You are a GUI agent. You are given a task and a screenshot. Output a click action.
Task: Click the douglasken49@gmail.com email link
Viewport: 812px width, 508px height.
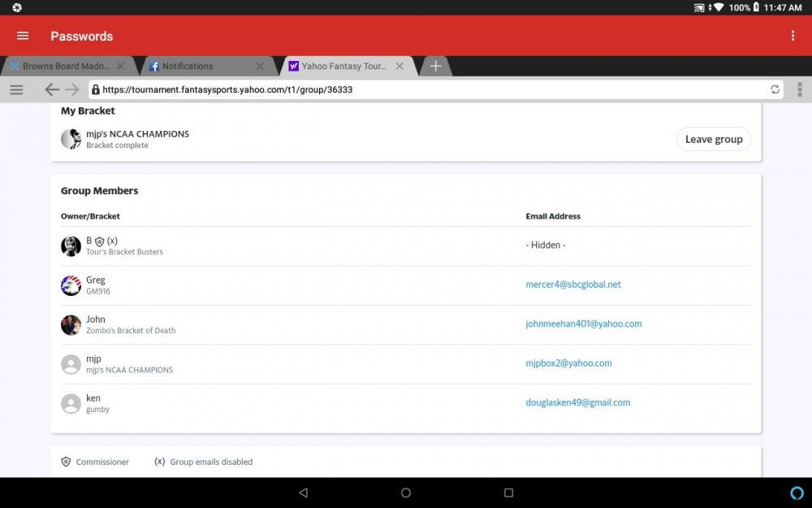578,402
